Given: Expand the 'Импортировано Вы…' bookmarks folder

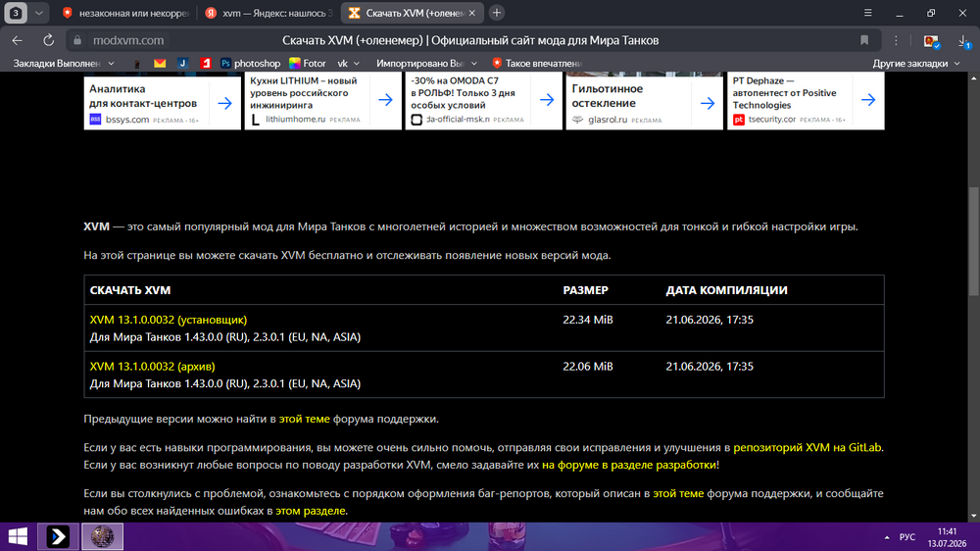Looking at the screenshot, I should click(426, 63).
